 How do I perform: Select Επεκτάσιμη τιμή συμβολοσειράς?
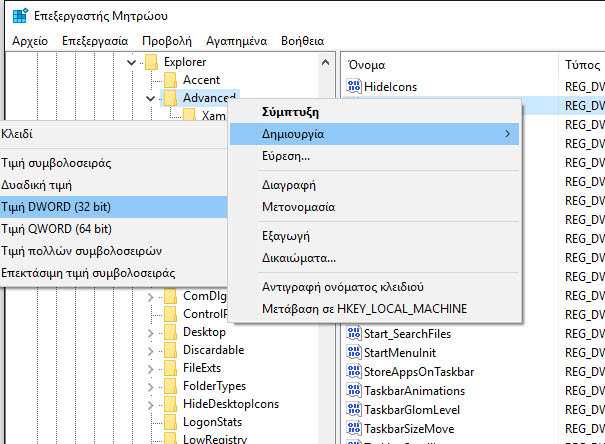[113, 273]
